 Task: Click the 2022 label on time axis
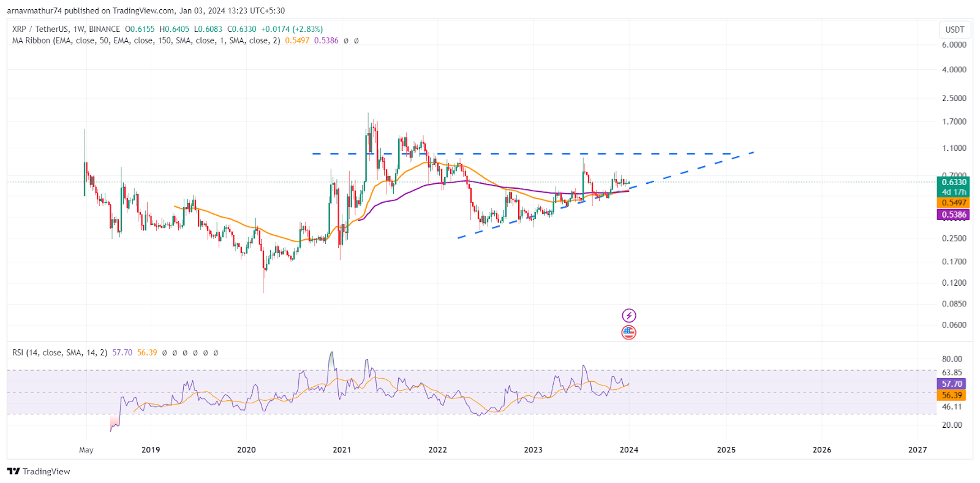(x=437, y=450)
